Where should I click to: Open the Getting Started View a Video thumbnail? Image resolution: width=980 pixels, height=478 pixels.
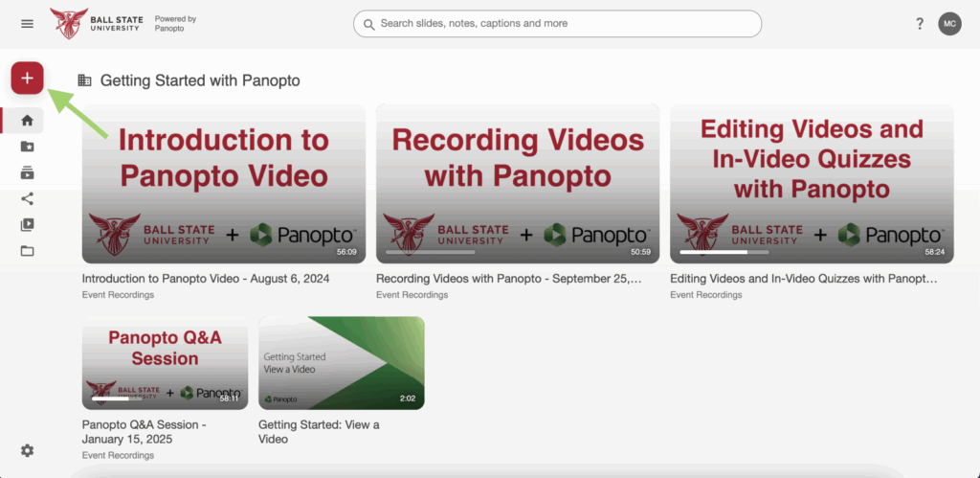click(342, 363)
